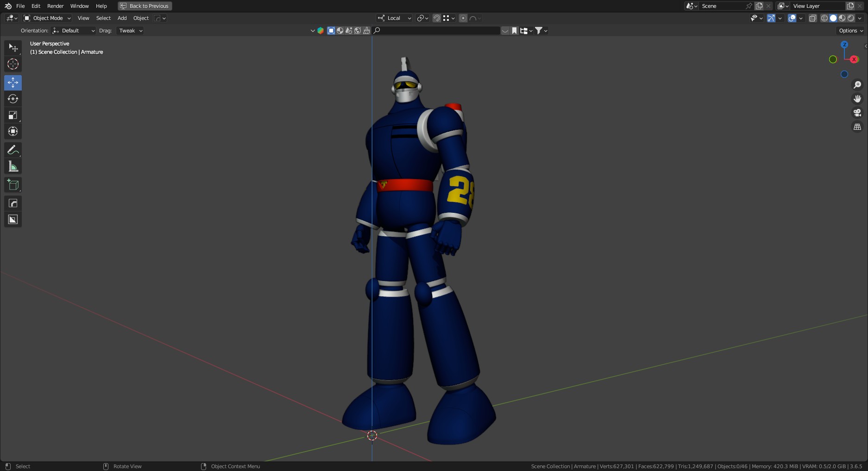Open viewport shading options dropdown arrow
The image size is (868, 471).
point(860,18)
